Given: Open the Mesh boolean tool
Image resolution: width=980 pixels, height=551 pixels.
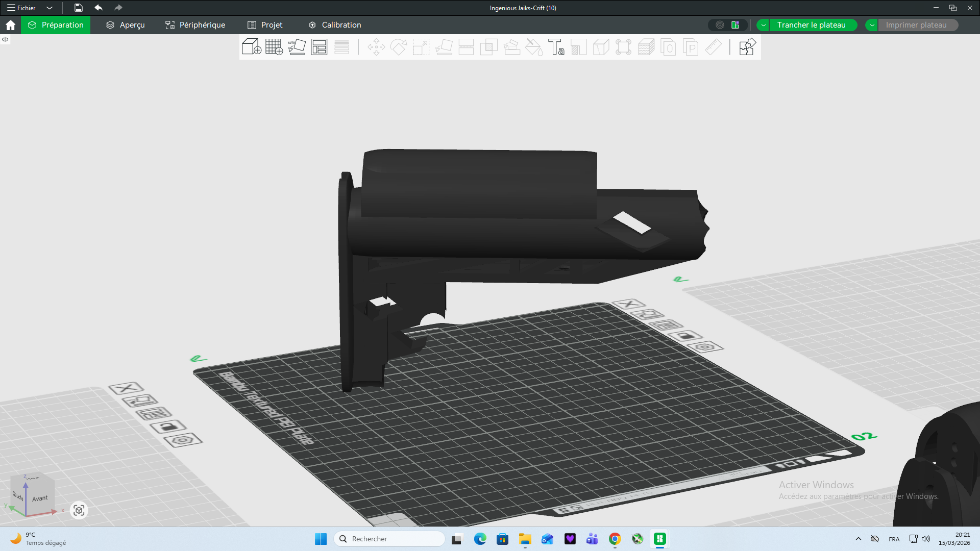Looking at the screenshot, I should pyautogui.click(x=488, y=47).
